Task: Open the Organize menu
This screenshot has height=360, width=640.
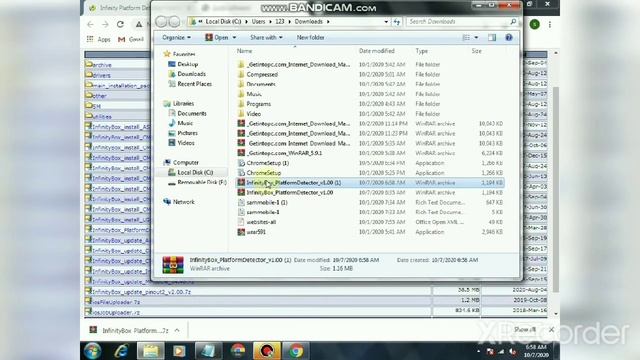Action: (x=176, y=38)
